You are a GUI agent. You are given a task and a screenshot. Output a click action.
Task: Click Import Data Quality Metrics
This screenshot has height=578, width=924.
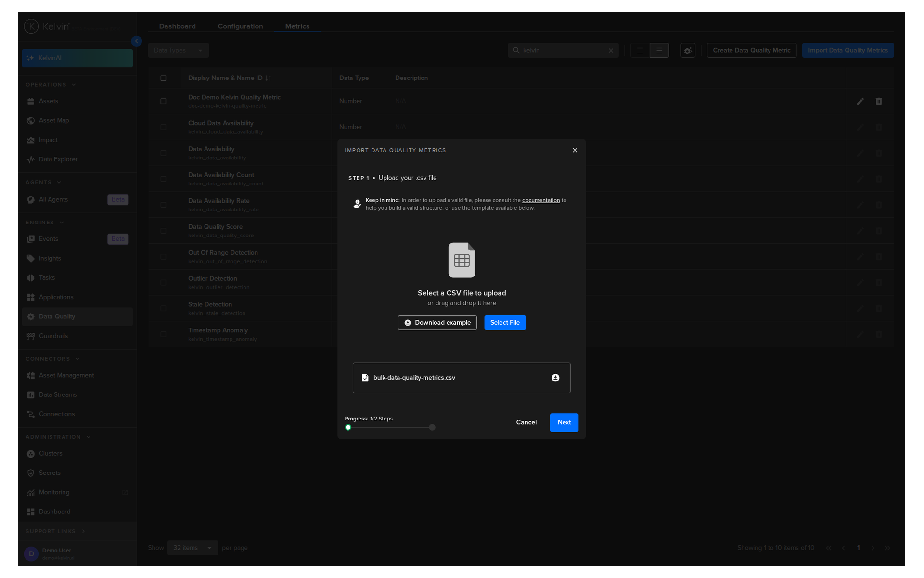[847, 51]
